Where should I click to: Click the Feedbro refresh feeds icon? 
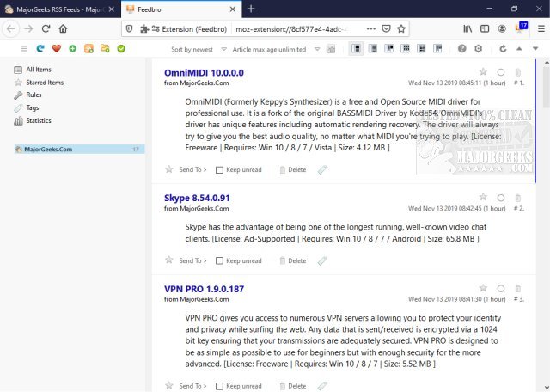tap(41, 49)
